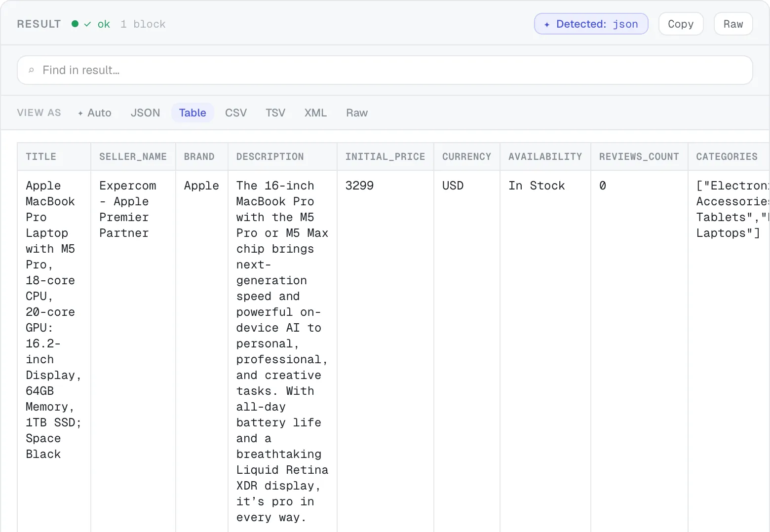Click the CATEGORIES column header
Screen dimensions: 770x532
(x=729, y=156)
